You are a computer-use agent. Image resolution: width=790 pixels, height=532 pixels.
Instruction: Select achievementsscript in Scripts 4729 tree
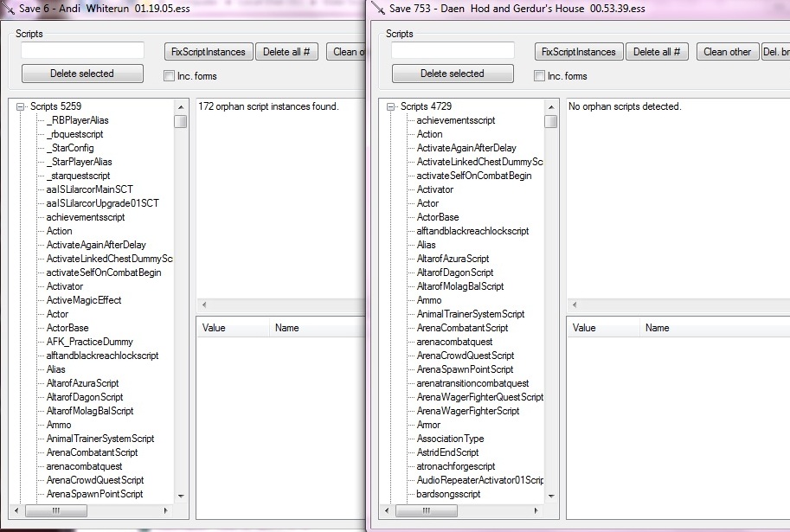(456, 120)
